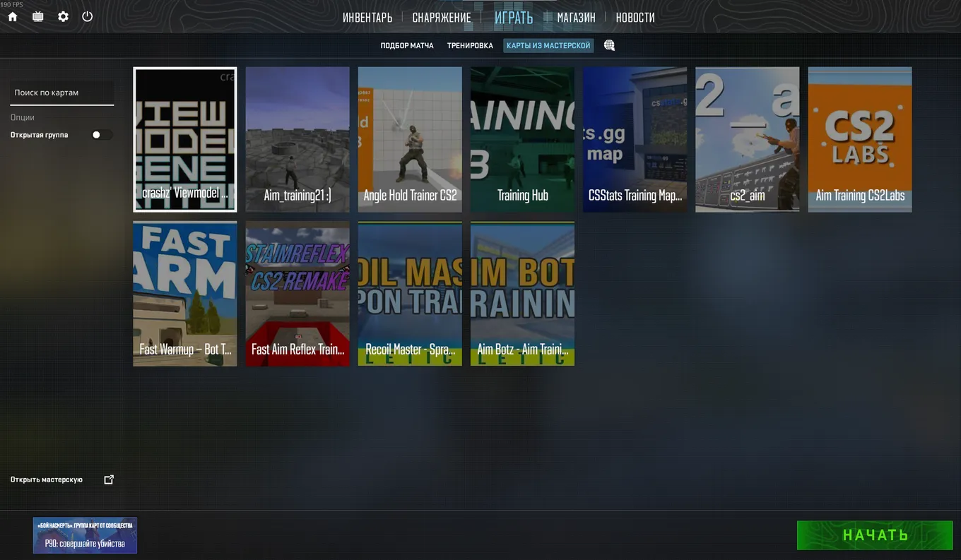Click the green Начать button
This screenshot has height=560, width=961.
tap(875, 535)
